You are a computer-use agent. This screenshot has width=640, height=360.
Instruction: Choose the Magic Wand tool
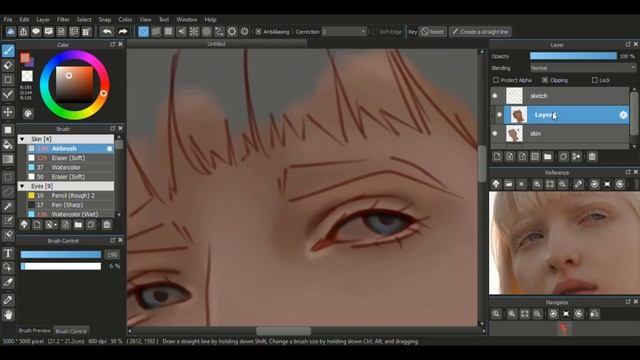pyautogui.click(x=8, y=206)
